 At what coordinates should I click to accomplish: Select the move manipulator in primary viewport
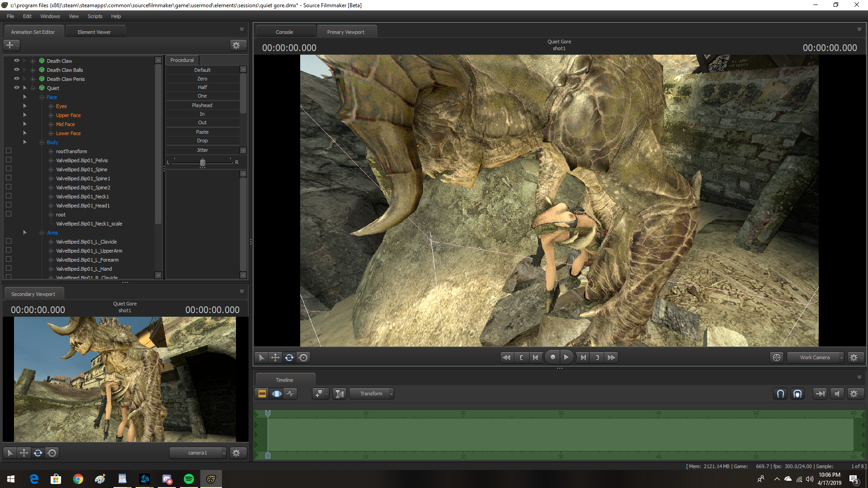[x=275, y=357]
